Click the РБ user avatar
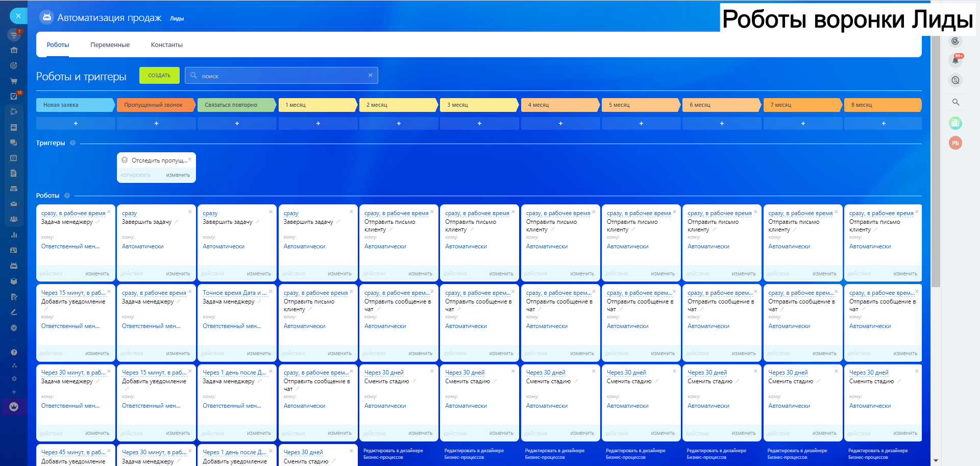This screenshot has height=466, width=980. [x=955, y=143]
